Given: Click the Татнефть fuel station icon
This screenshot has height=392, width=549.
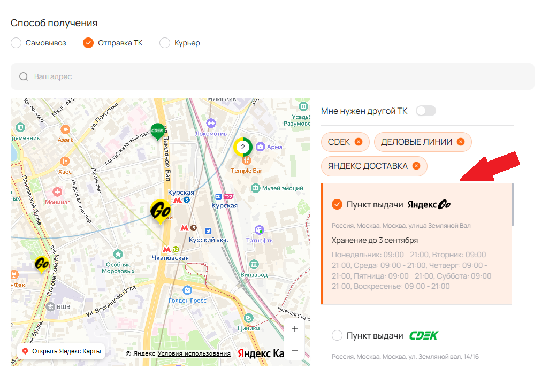Looking at the screenshot, I should [259, 230].
